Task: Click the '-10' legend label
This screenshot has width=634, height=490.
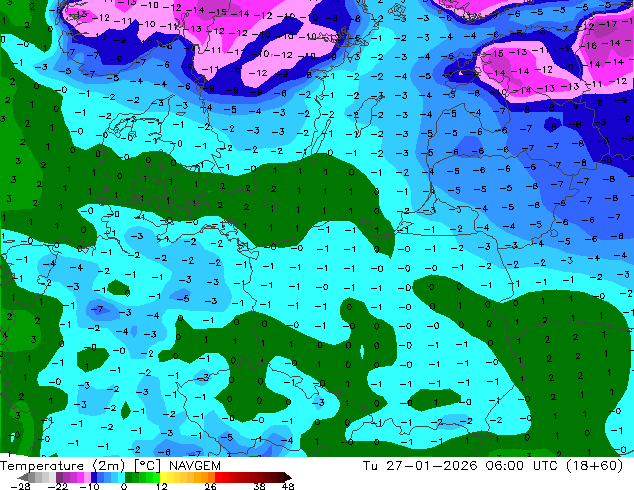Action: point(89,486)
